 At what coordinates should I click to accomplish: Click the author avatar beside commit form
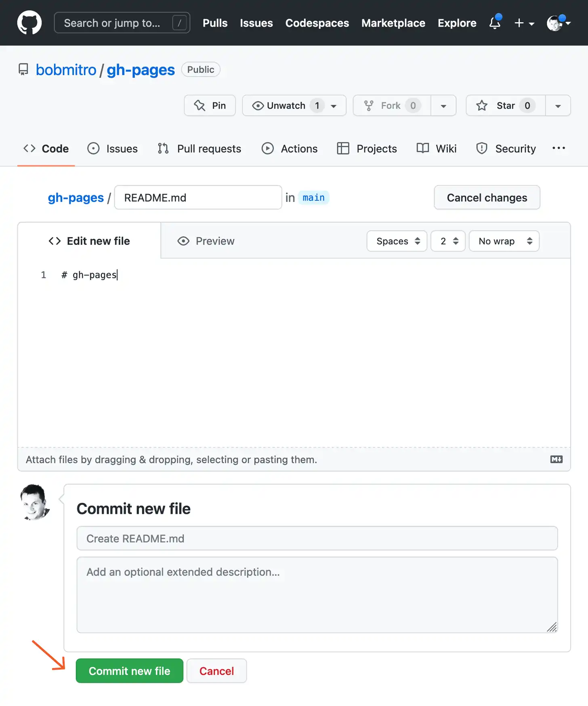coord(35,502)
